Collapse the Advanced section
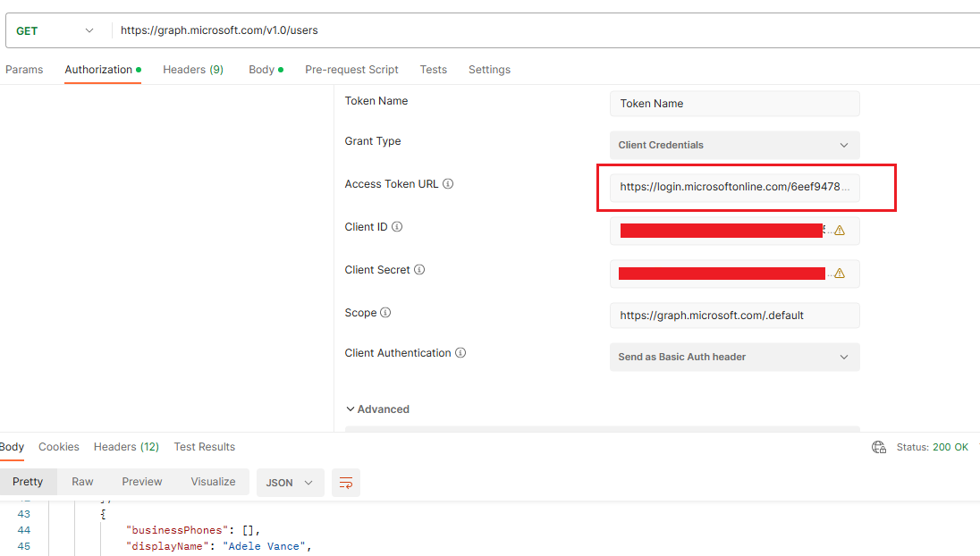The height and width of the screenshot is (556, 980). click(377, 409)
